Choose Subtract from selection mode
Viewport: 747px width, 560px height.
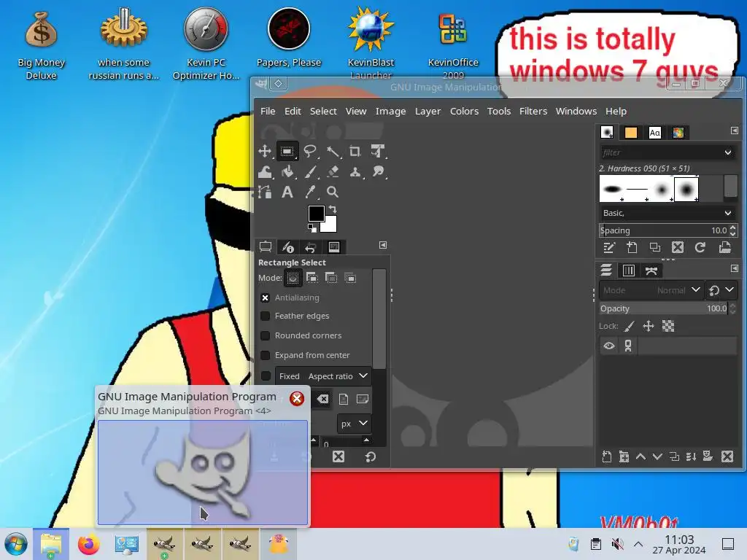[x=331, y=278]
